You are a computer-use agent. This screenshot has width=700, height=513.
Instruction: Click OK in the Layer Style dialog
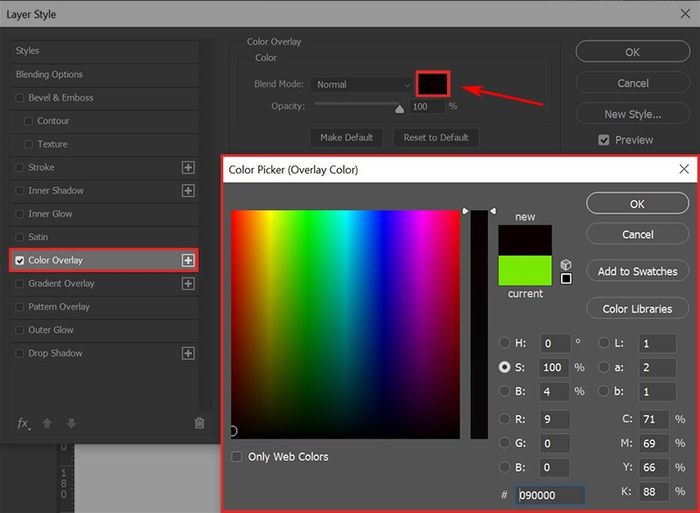[x=633, y=52]
